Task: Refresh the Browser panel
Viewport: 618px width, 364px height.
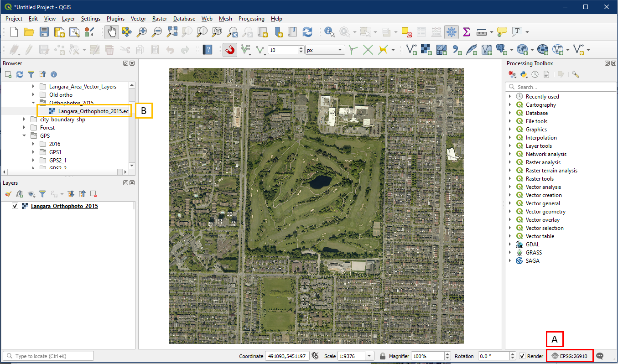Action: tap(20, 74)
